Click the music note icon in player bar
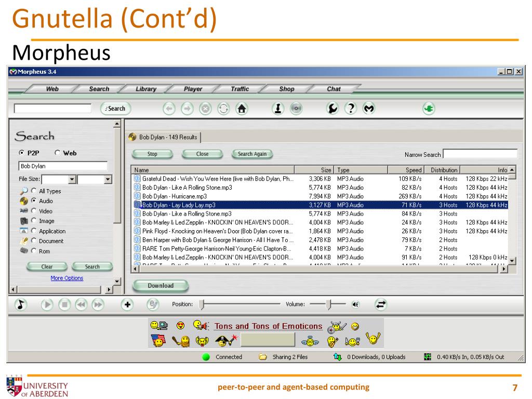The width and height of the screenshot is (532, 399). click(21, 304)
